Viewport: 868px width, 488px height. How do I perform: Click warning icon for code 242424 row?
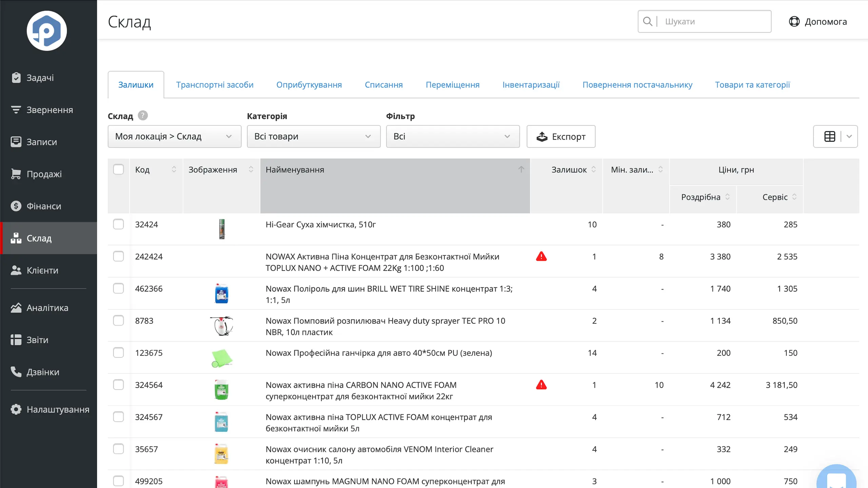click(x=541, y=257)
